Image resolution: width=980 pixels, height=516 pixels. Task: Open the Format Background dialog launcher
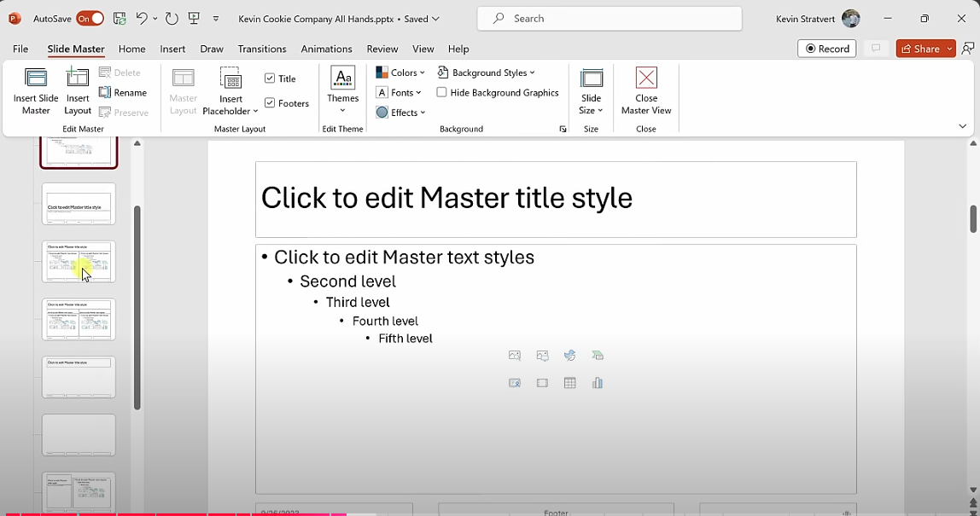tap(563, 130)
